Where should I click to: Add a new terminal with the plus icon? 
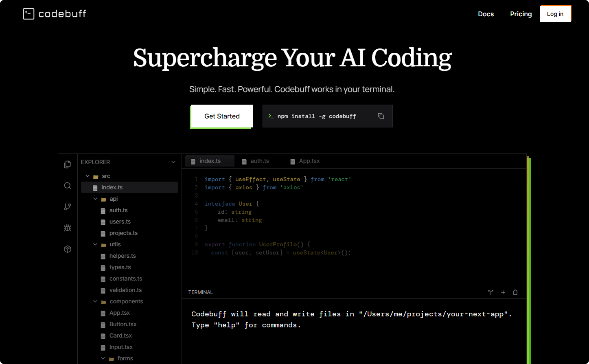(503, 292)
